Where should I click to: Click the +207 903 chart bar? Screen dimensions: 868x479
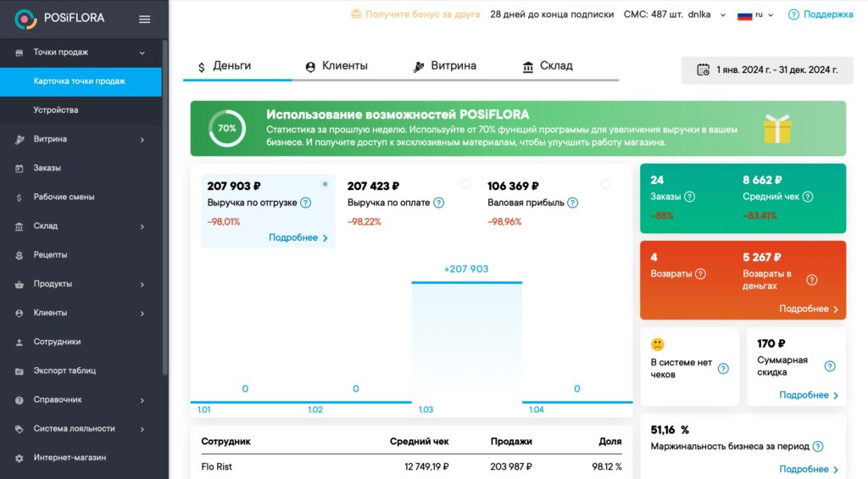467,342
